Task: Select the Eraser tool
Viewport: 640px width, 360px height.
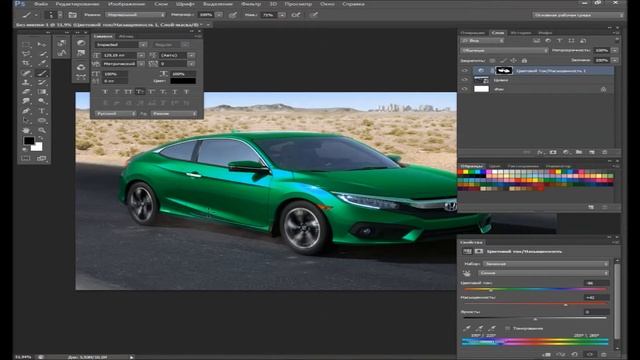Action: point(26,92)
